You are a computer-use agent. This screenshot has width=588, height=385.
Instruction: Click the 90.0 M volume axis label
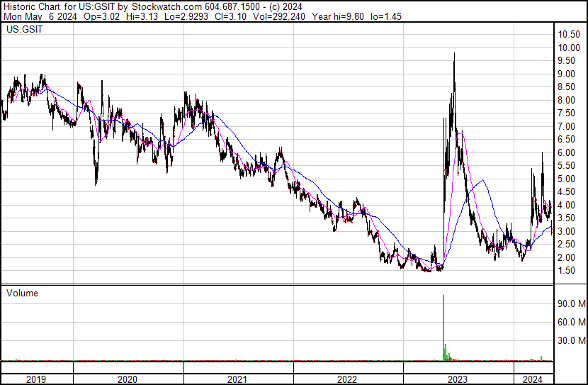point(572,303)
